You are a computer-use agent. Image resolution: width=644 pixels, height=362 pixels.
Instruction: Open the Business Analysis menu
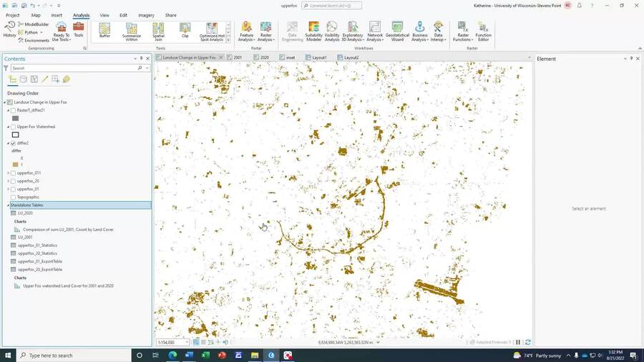coord(420,31)
